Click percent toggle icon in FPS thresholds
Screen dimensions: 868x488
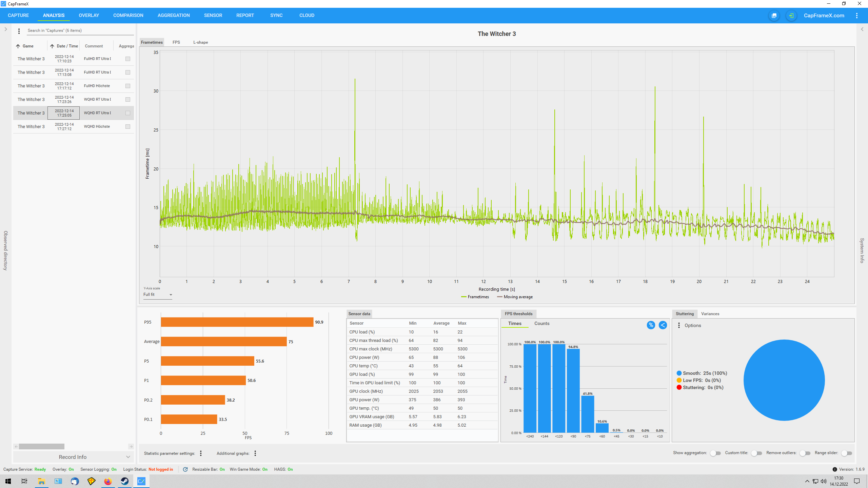click(x=651, y=325)
